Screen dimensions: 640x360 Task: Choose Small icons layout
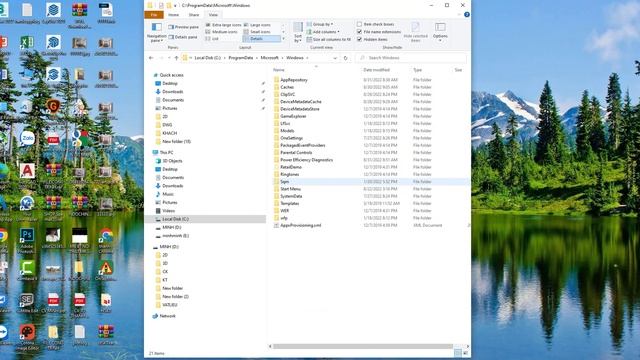[257, 32]
